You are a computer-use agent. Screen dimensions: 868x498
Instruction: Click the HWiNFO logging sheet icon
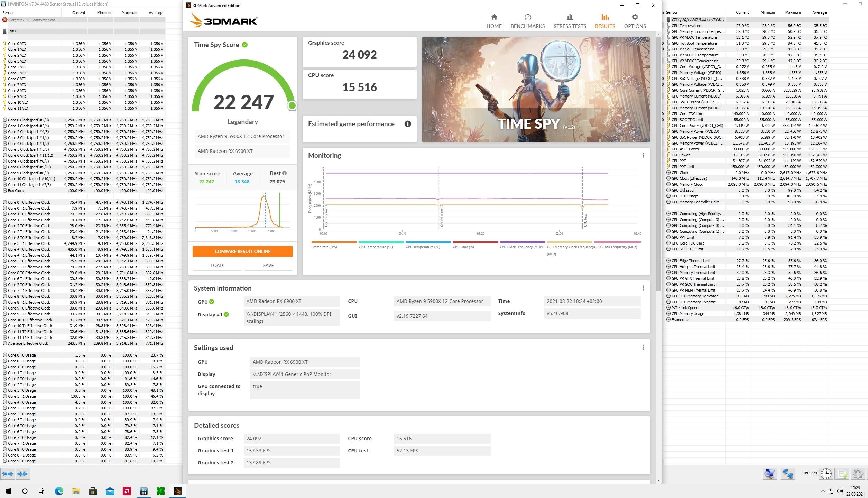[x=842, y=473]
